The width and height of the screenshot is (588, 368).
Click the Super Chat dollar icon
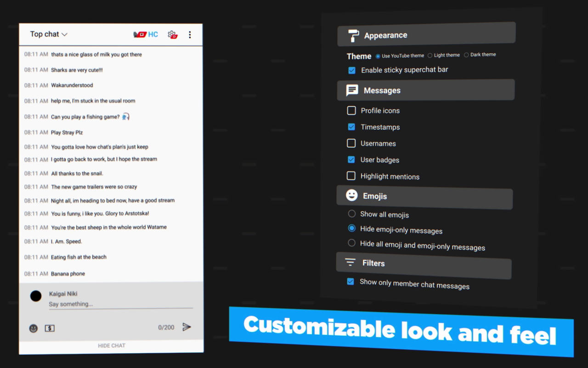(x=50, y=328)
